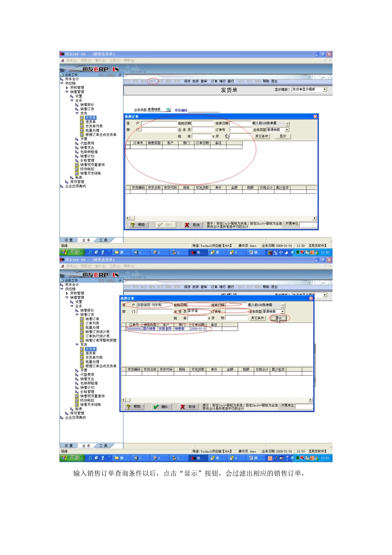Screen dimensions: 392x555
Task: Open 销售订单 document item in lower tree
Action: [92, 319]
